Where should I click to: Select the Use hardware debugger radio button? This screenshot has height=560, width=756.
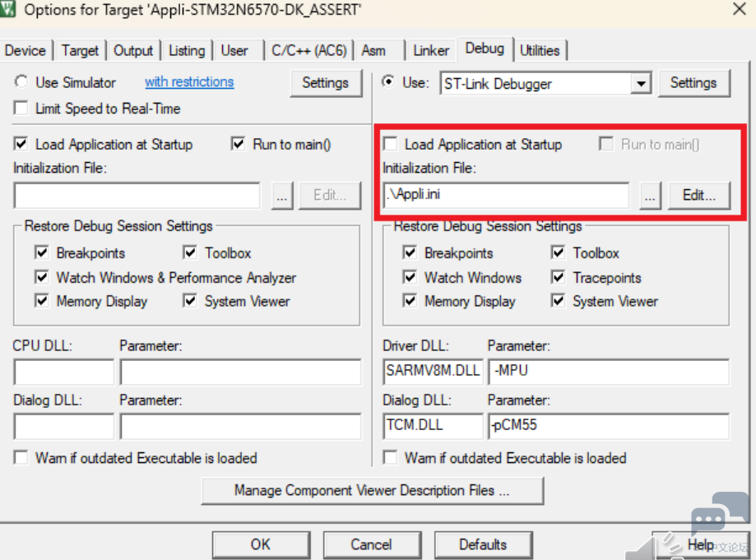388,82
